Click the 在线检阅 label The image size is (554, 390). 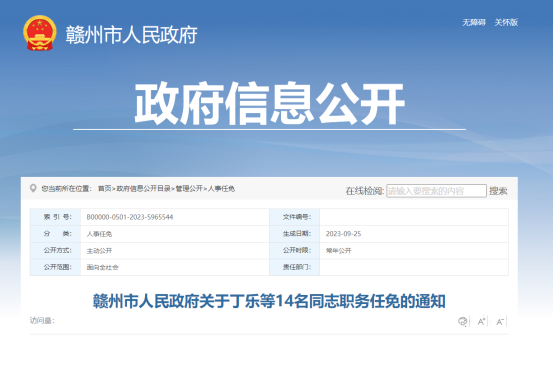365,191
